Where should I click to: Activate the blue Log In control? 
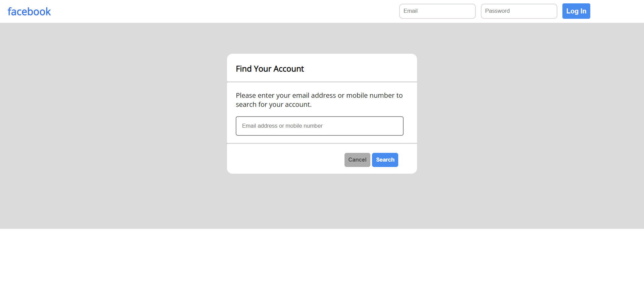(576, 11)
